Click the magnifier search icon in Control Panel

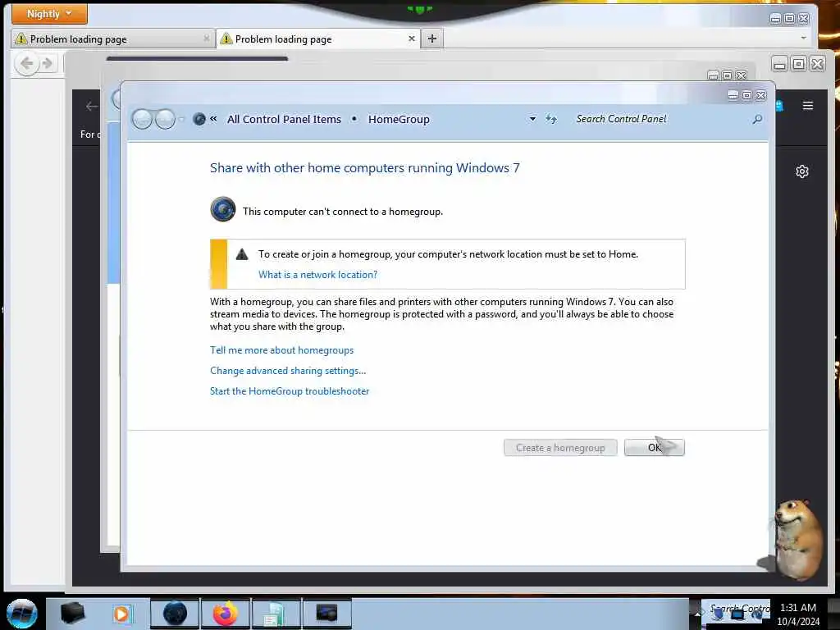(757, 119)
